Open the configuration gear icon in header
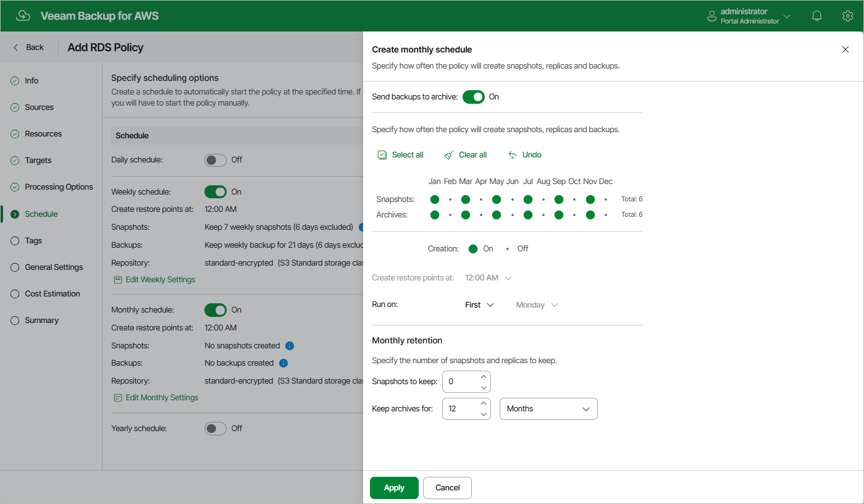This screenshot has height=504, width=864. click(x=847, y=16)
